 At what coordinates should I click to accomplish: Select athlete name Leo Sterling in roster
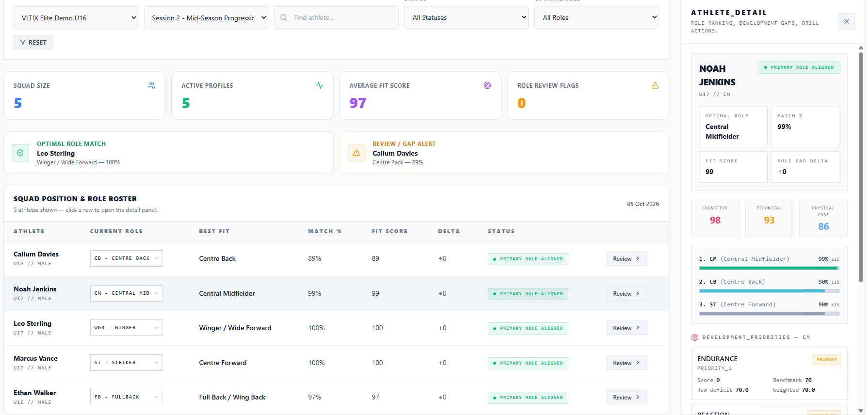point(32,323)
